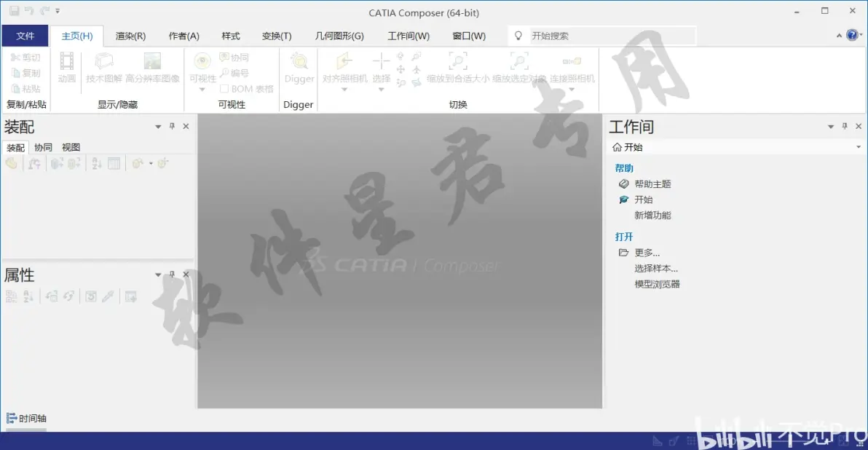Screen dimensions: 868x450
Task: Toggle the pin on the 装配 panel
Action: (x=172, y=127)
